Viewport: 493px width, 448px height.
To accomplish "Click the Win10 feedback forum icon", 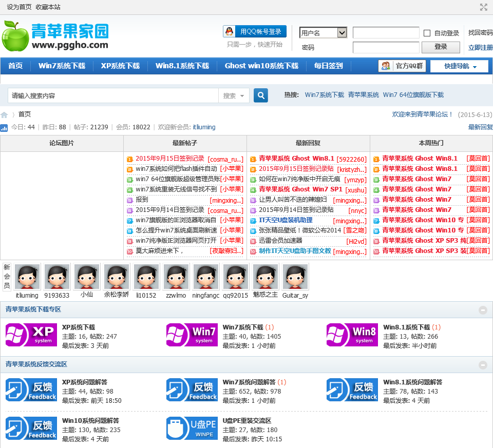I will 31,428.
